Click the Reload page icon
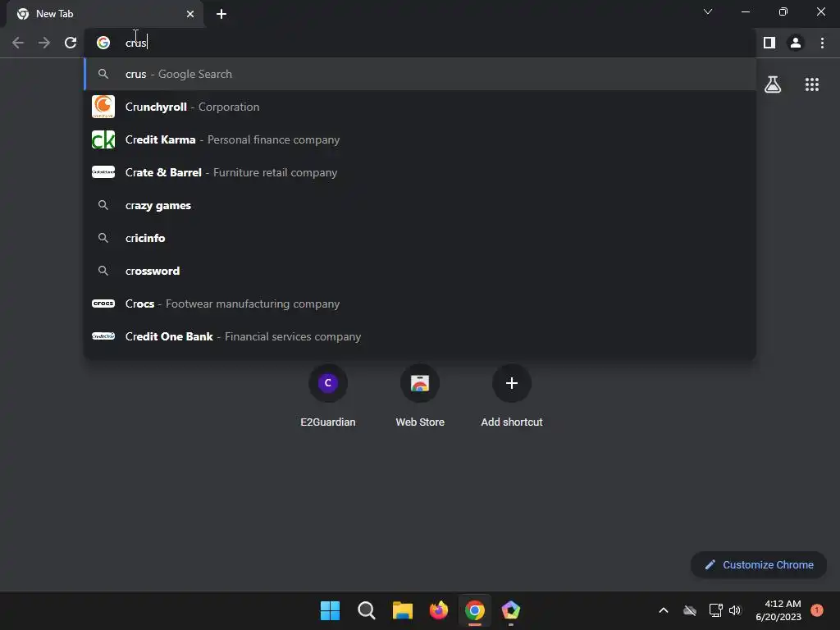840x630 pixels. tap(71, 43)
